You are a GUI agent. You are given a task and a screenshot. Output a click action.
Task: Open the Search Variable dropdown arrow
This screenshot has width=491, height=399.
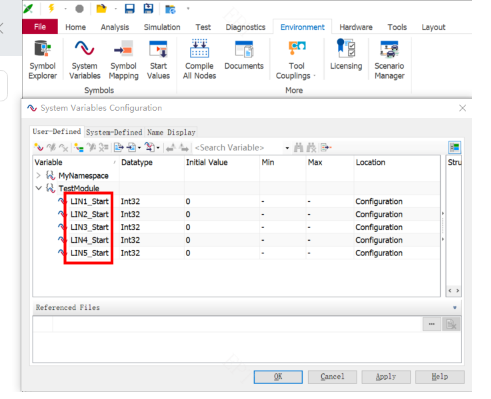click(287, 148)
